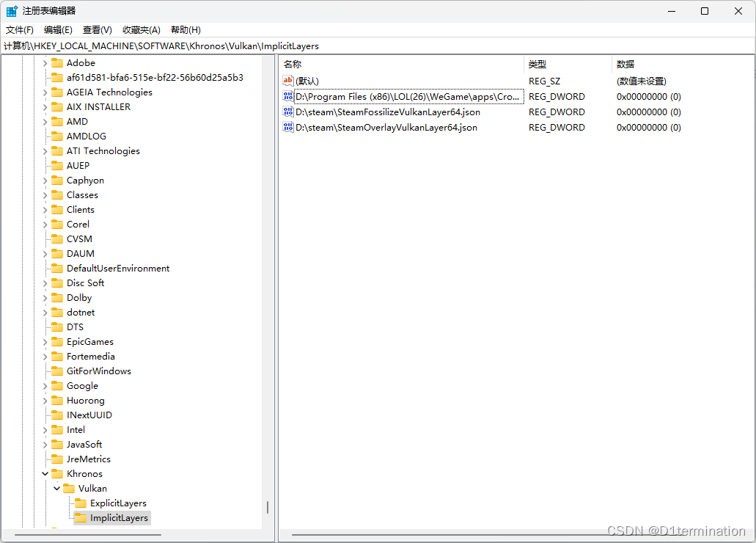The height and width of the screenshot is (543, 756).
Task: Select the GitForWindows folder icon
Action: (57, 371)
